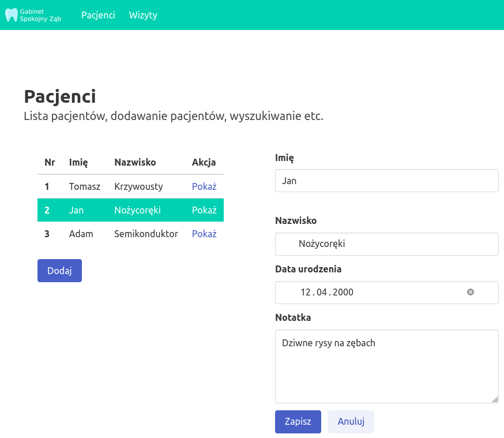Open the Pacjenci navigation item
This screenshot has height=438, width=504.
(98, 15)
